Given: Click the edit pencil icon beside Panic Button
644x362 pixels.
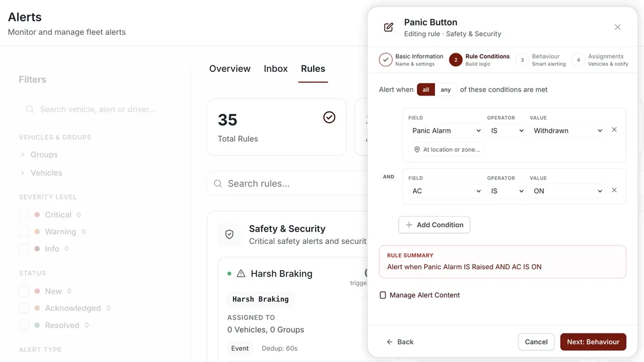Looking at the screenshot, I should click(x=388, y=27).
